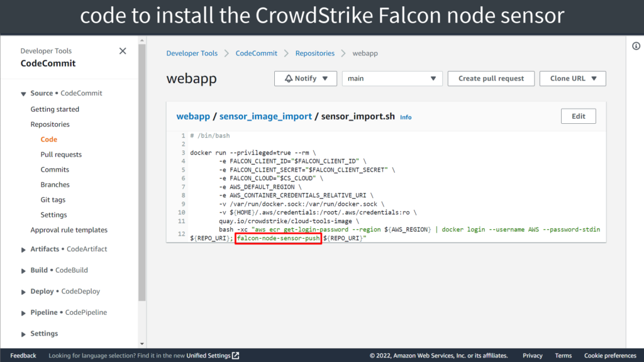Open the sensor_image_import folder link
The image size is (644, 362).
[x=265, y=116]
